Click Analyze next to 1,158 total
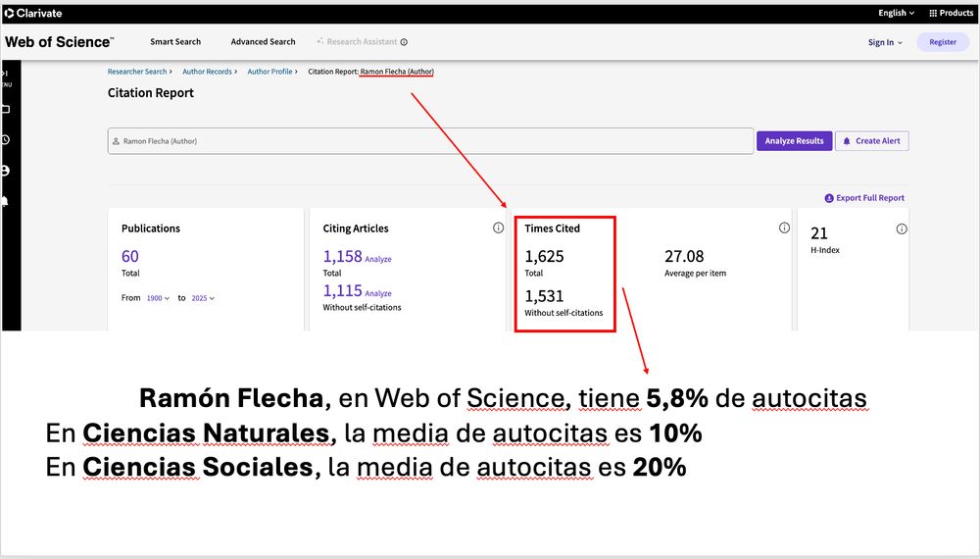 point(378,260)
